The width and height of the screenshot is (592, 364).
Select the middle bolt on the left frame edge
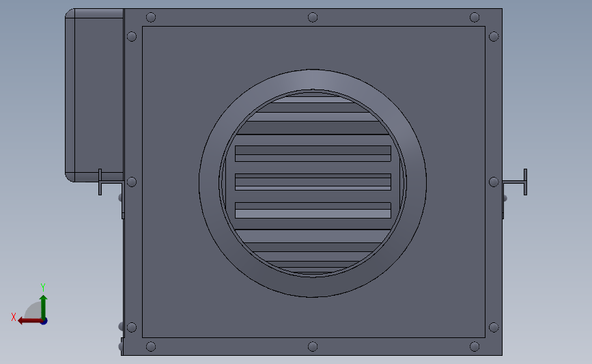pyautogui.click(x=132, y=182)
